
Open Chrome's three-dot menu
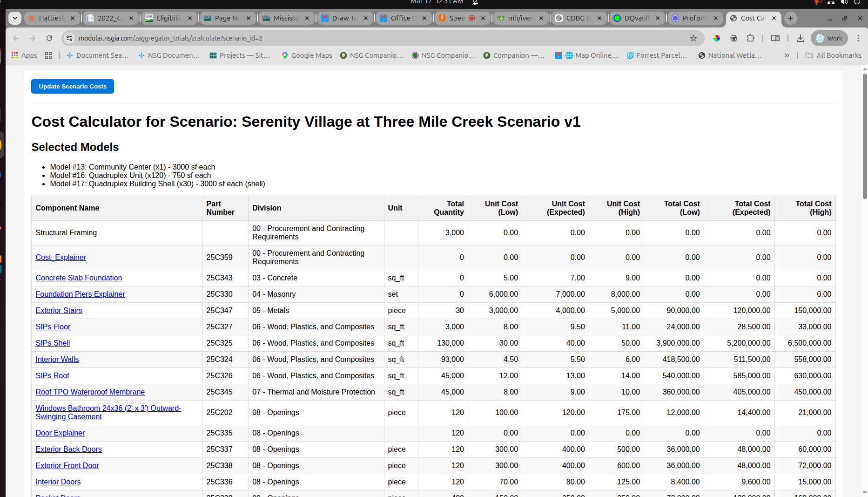(x=858, y=38)
